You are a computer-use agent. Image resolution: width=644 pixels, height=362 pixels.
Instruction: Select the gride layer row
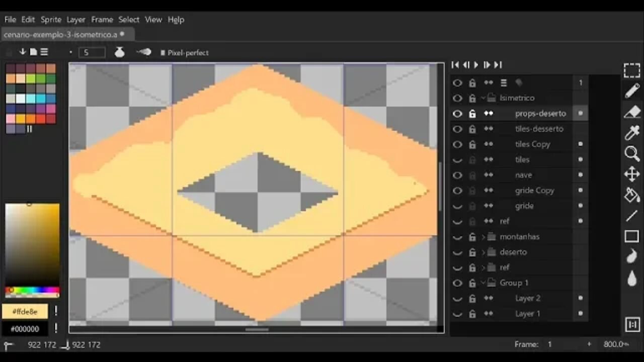tap(519, 206)
